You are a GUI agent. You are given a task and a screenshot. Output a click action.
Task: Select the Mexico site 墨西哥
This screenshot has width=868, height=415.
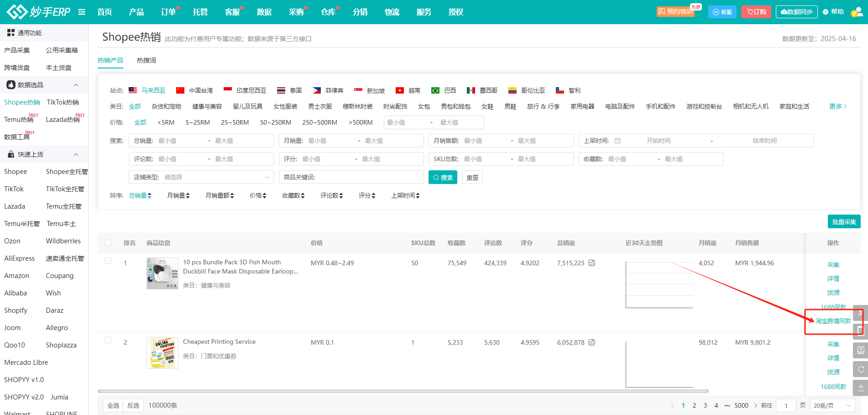(482, 90)
